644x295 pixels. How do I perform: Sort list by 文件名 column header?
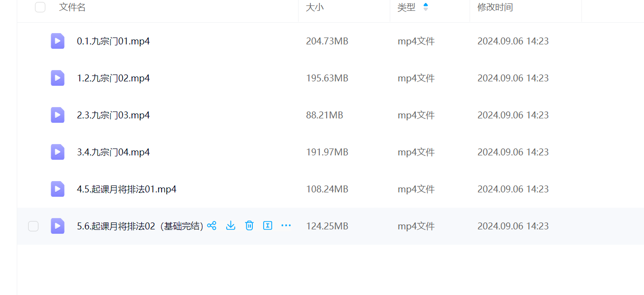coord(72,7)
